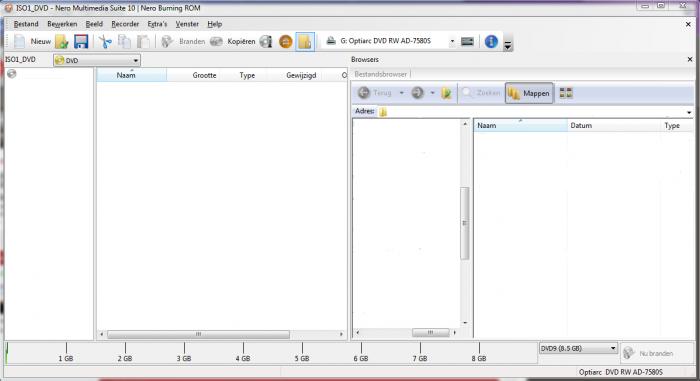Screen dimensions: 700x381
Task: Click Optiarc DVD RW status bar text
Action: 621,372
